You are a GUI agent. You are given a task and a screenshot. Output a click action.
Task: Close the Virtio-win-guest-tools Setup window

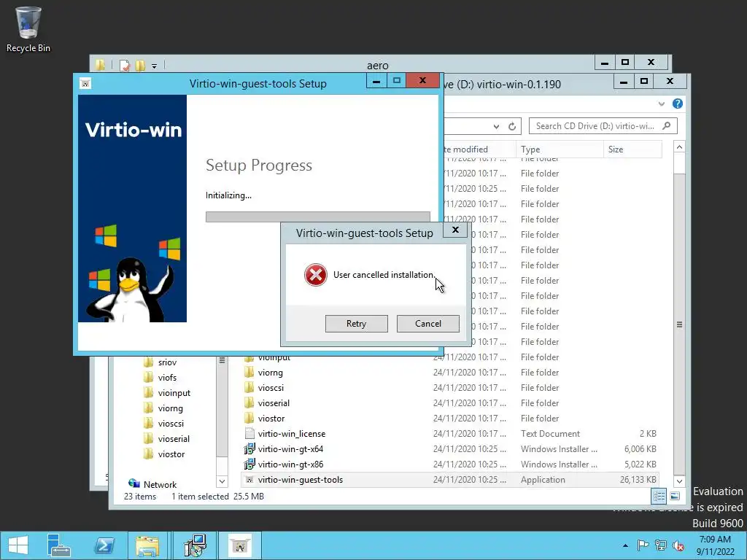(x=422, y=80)
